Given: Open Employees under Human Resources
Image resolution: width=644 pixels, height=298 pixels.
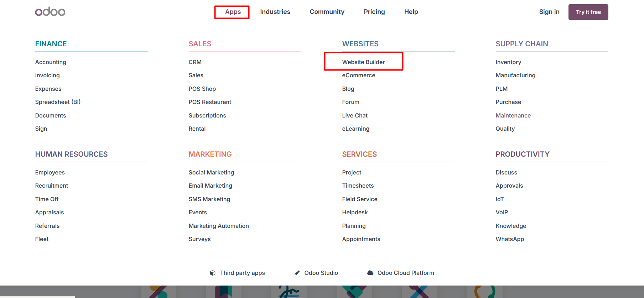Looking at the screenshot, I should point(50,172).
